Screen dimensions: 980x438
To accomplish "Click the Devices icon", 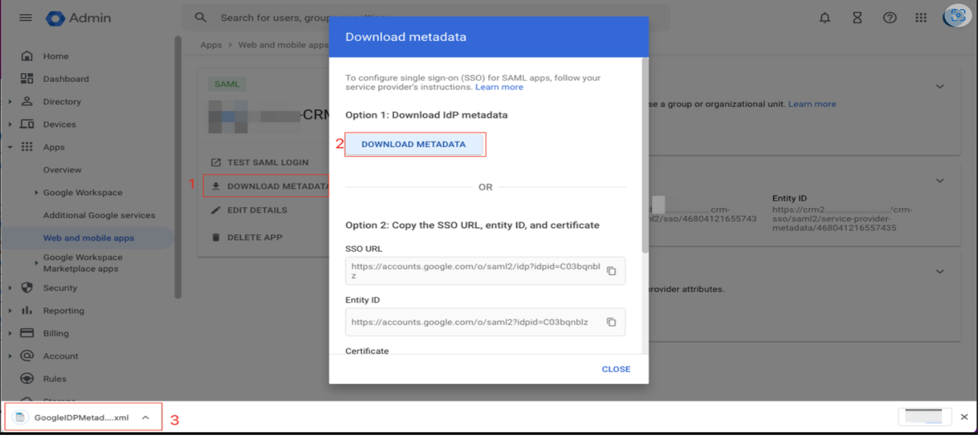I will pos(27,124).
